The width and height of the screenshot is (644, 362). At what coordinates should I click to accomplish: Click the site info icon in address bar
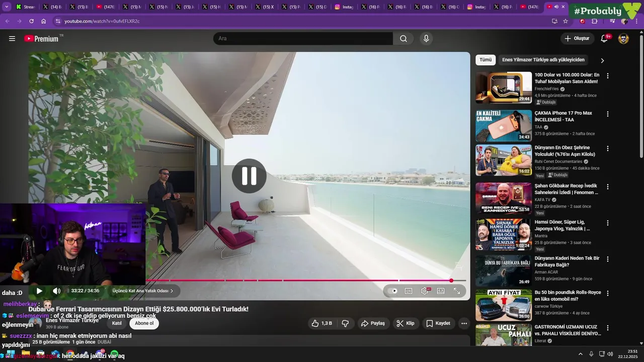[58, 21]
